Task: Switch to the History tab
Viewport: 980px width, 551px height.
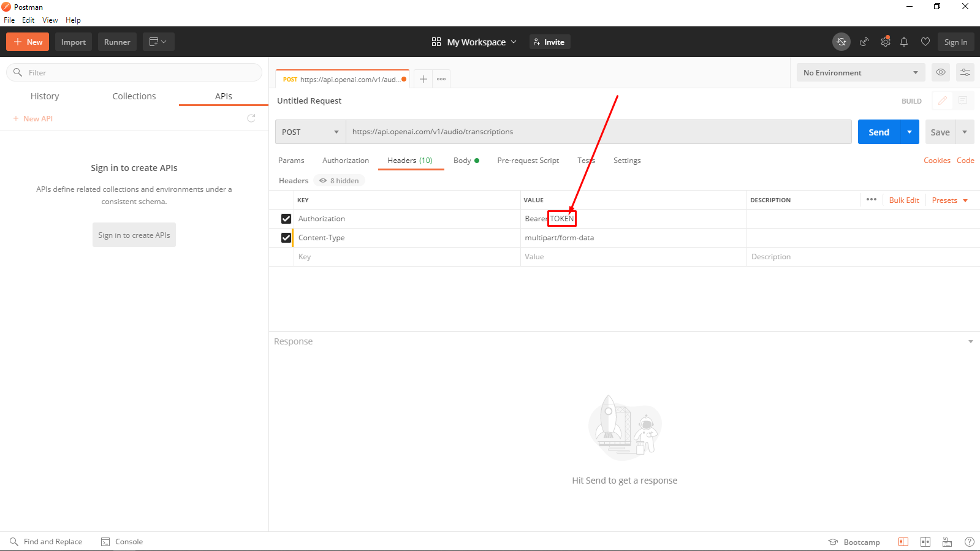Action: (45, 96)
